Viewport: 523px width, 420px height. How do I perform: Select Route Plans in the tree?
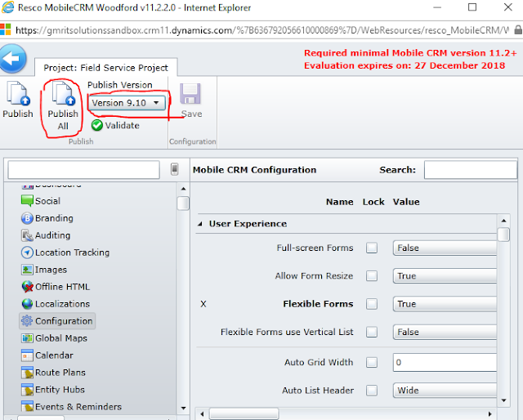(60, 373)
